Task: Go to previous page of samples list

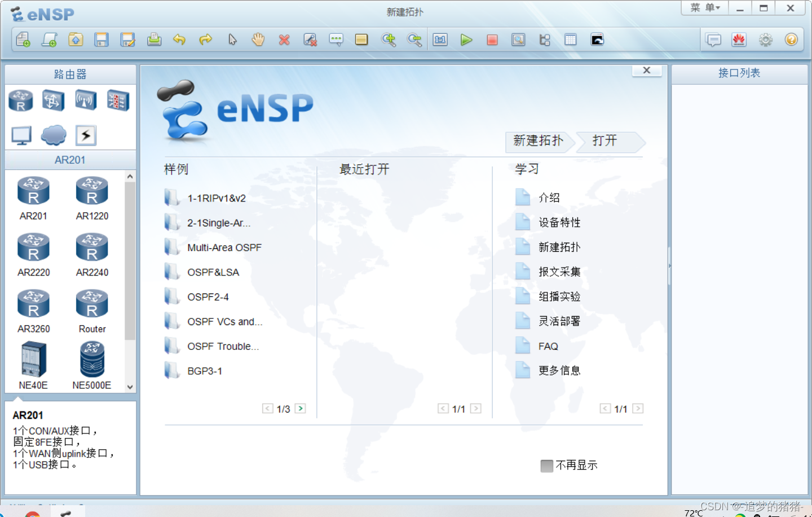Action: tap(268, 409)
